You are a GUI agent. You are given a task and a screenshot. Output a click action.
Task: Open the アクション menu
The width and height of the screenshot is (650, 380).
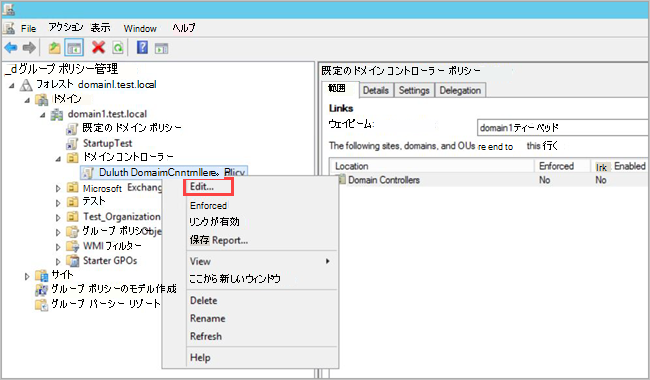(66, 28)
